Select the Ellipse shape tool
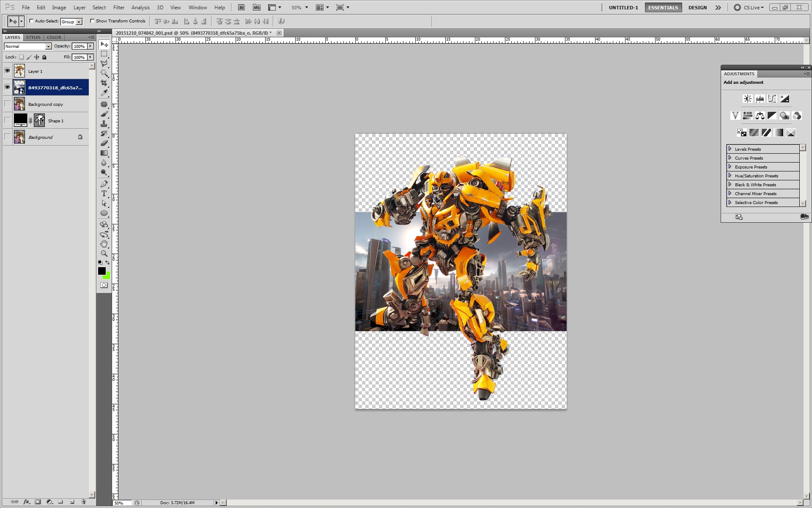Screen dimensions: 812x508 point(104,213)
